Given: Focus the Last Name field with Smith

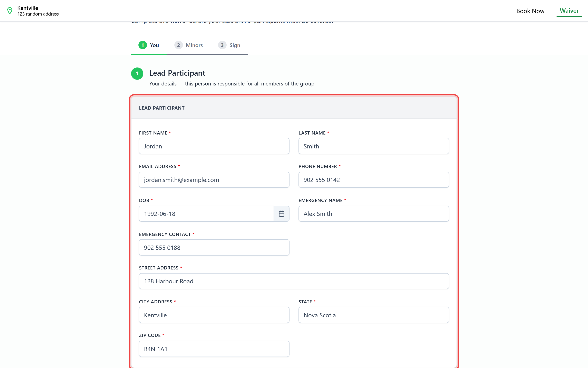Looking at the screenshot, I should (x=374, y=146).
